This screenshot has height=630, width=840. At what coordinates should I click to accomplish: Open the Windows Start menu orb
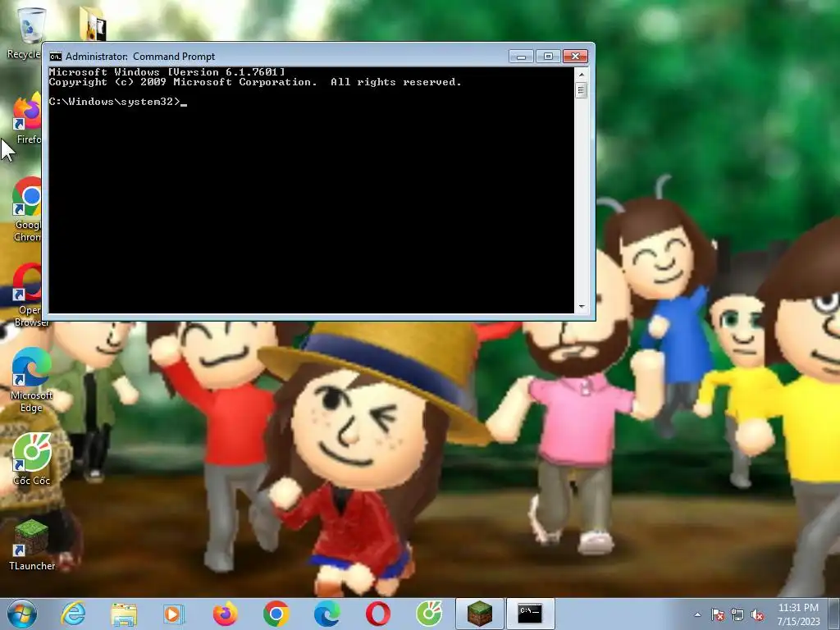pos(22,614)
